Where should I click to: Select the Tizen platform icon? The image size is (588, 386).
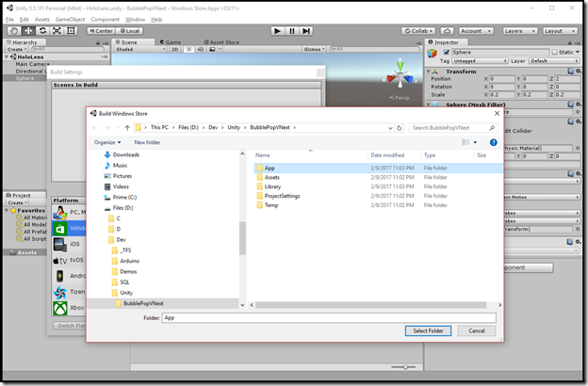tap(60, 292)
